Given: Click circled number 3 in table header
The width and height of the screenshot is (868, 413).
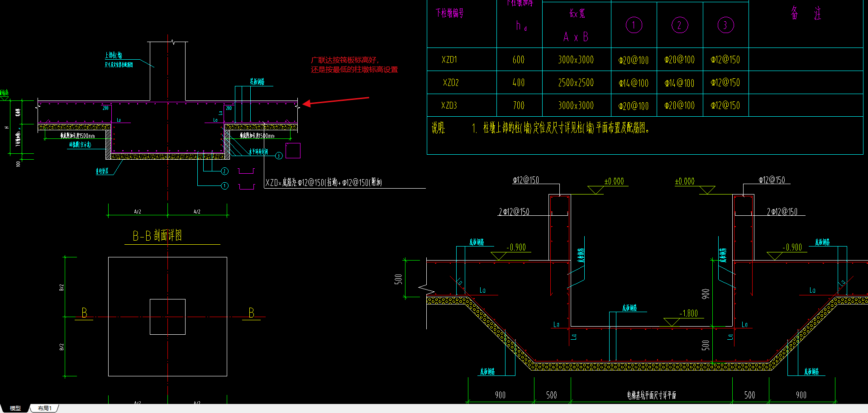Looking at the screenshot, I should (725, 25).
